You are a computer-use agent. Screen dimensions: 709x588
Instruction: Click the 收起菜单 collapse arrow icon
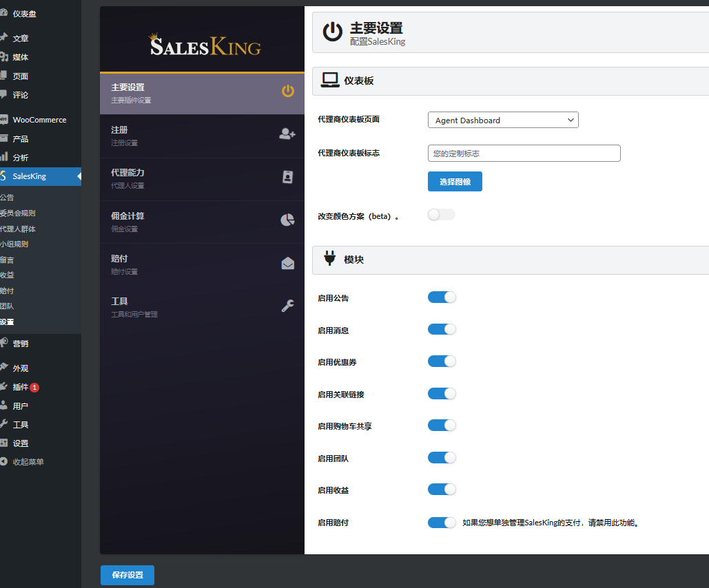(x=3, y=461)
